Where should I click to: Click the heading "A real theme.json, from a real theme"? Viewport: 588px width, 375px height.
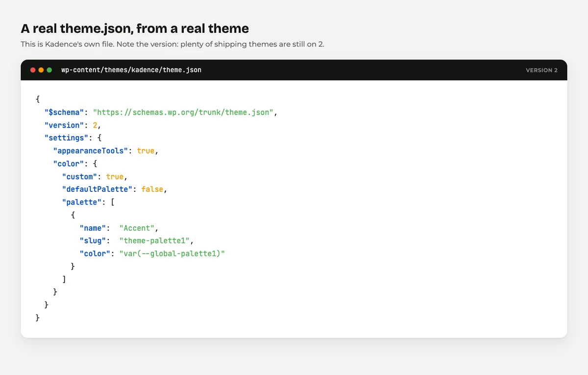click(x=135, y=28)
